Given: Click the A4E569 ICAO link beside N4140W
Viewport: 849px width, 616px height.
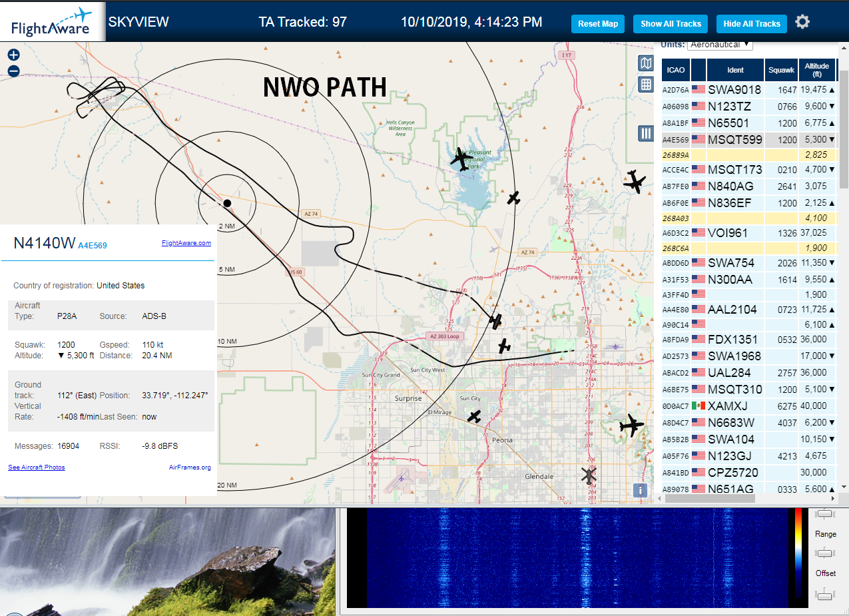Looking at the screenshot, I should click(x=93, y=246).
